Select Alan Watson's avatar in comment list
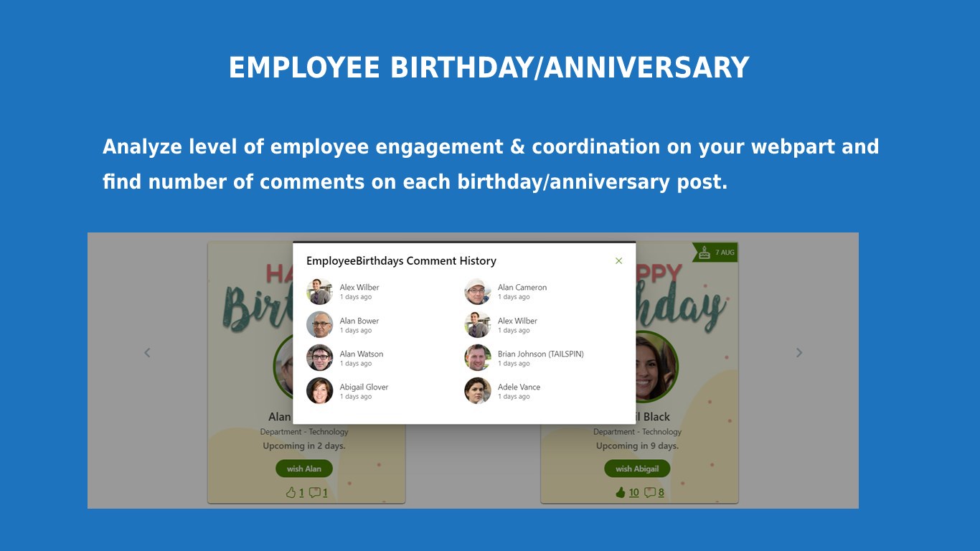The height and width of the screenshot is (551, 980). point(320,358)
